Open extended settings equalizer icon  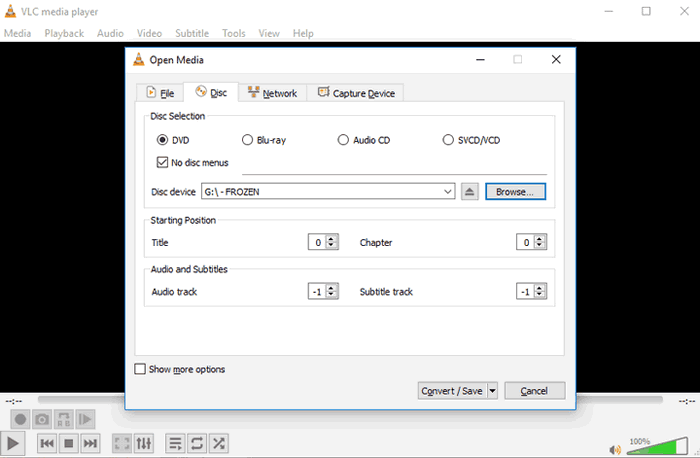point(143,443)
